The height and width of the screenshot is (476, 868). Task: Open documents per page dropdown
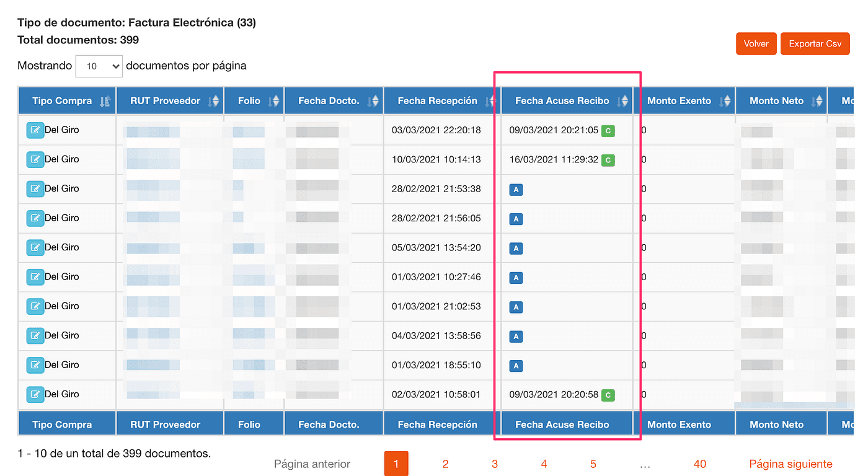tap(99, 66)
